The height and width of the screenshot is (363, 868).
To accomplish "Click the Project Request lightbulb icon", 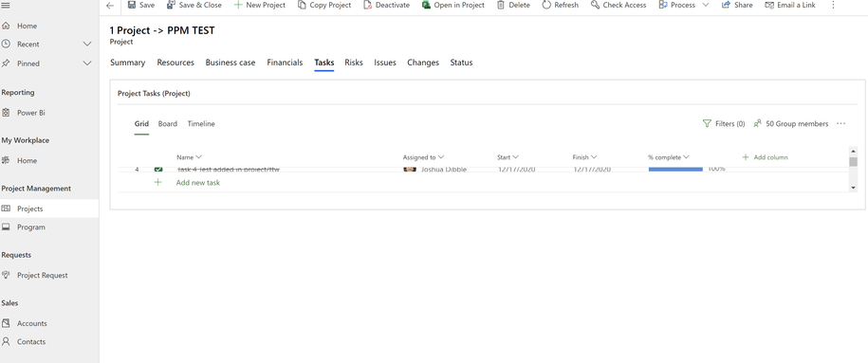I will coord(6,275).
